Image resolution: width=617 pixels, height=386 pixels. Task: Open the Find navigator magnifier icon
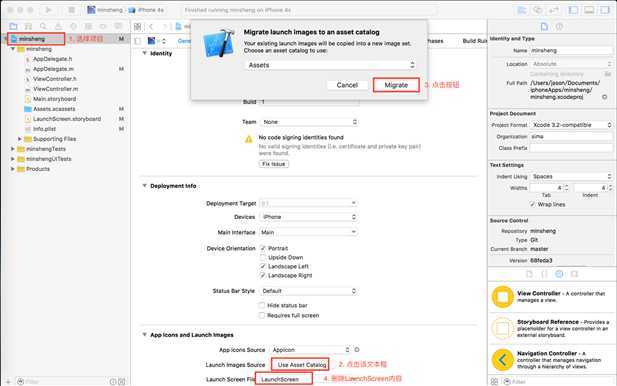click(43, 26)
